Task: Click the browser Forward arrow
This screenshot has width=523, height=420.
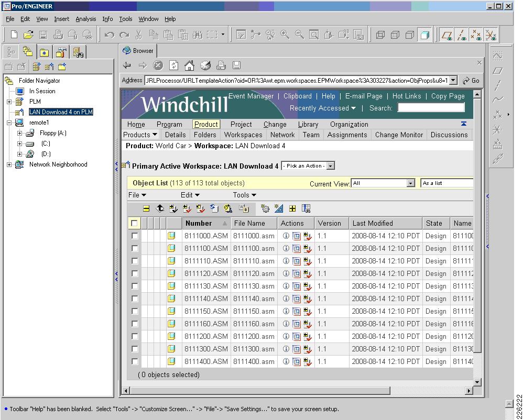Action: click(143, 65)
